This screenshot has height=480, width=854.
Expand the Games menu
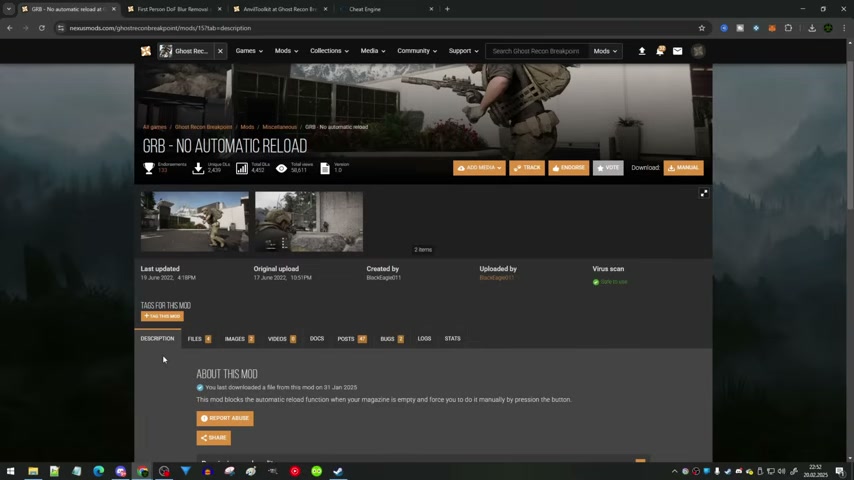pos(249,51)
